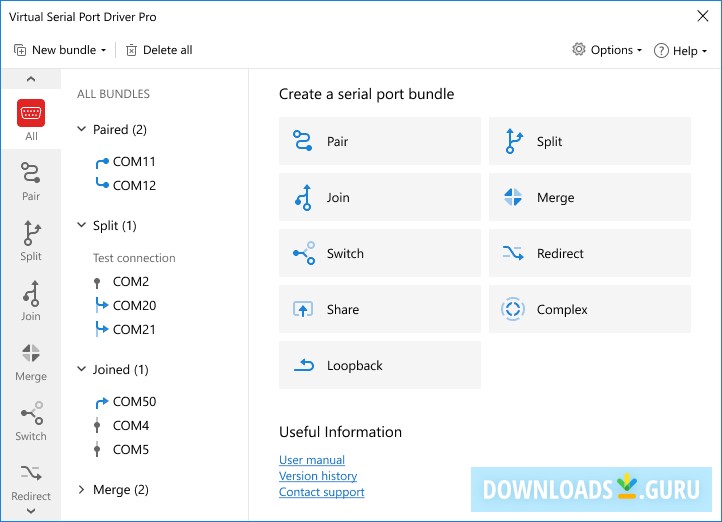
Task: Click the COM5 port pin icon
Action: [97, 449]
